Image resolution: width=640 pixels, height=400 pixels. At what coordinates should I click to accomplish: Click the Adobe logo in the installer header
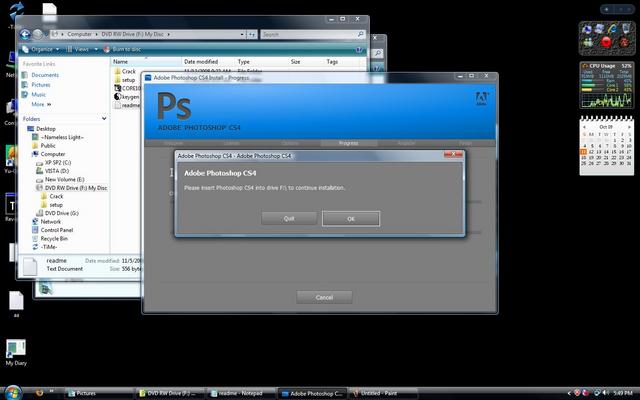pyautogui.click(x=482, y=99)
